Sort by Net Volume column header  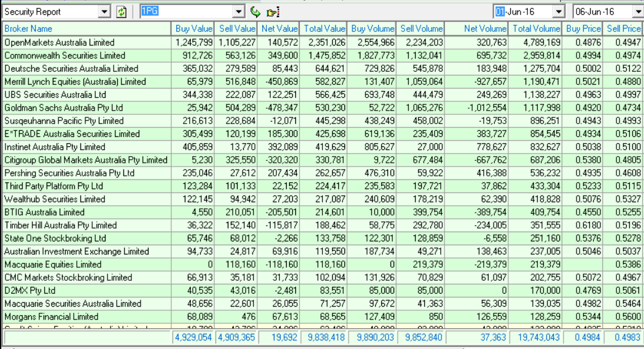click(x=476, y=29)
